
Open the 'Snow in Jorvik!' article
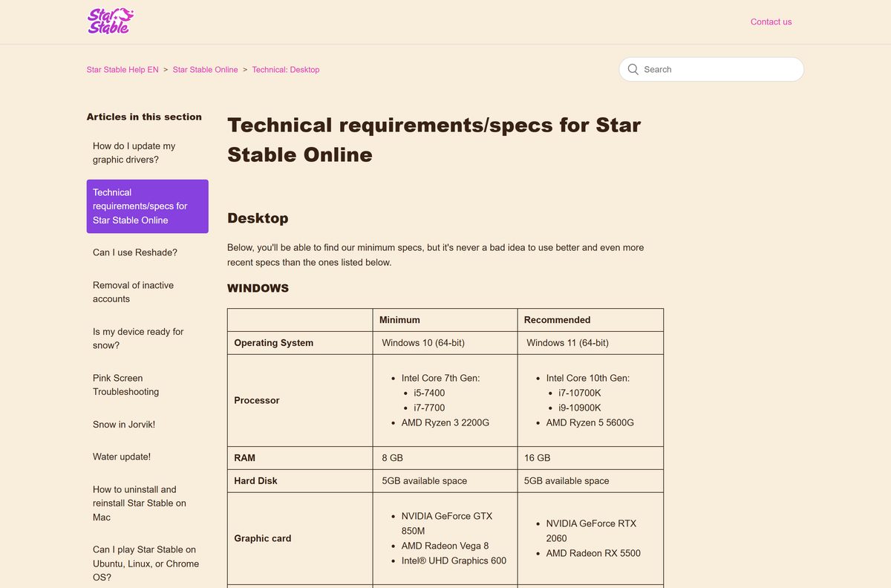147,425
